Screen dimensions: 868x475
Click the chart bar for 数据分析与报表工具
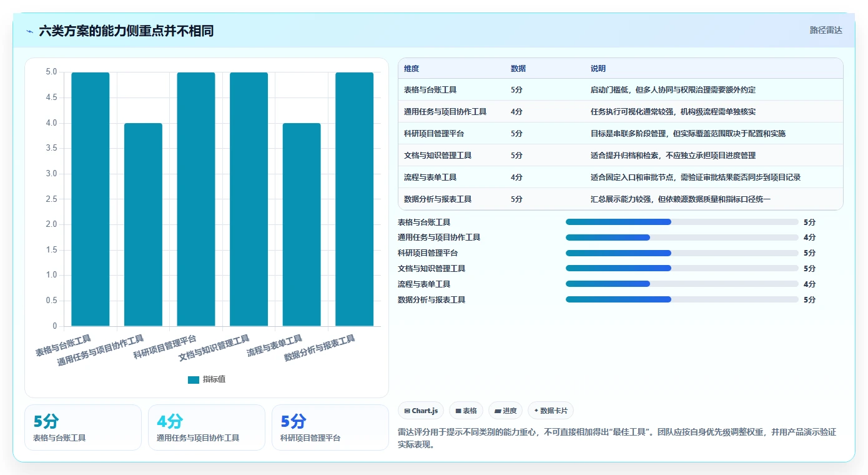click(x=354, y=199)
